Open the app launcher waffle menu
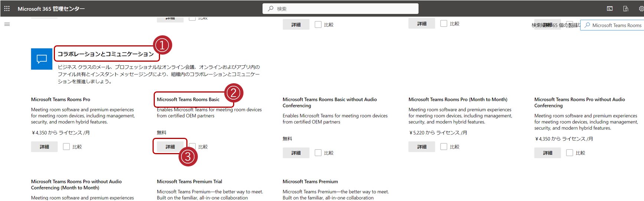This screenshot has height=201, width=644. (x=7, y=9)
